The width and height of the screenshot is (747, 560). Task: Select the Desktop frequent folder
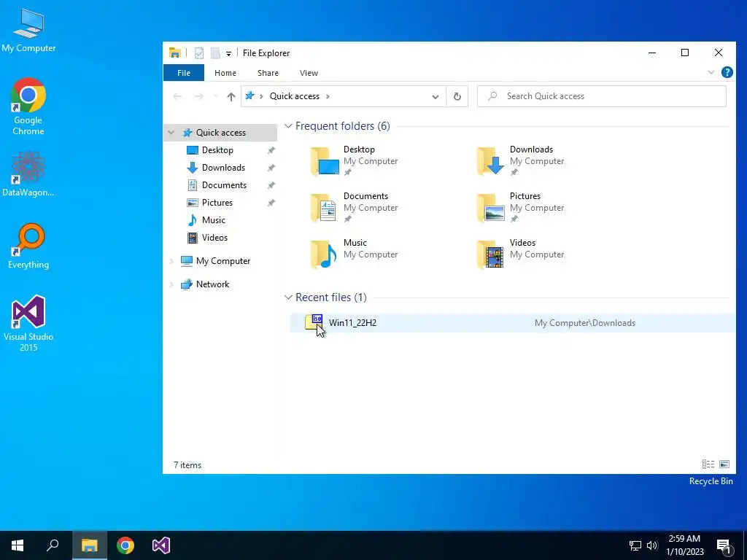tap(355, 161)
